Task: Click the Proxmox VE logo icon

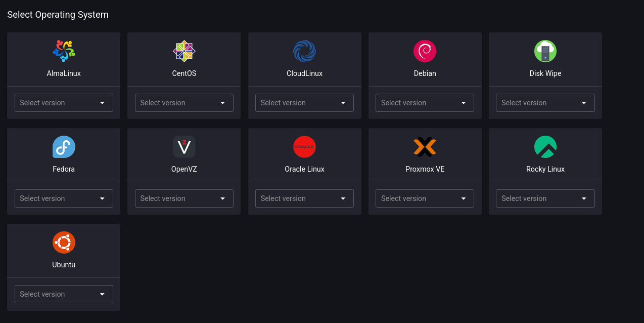Action: (x=425, y=146)
